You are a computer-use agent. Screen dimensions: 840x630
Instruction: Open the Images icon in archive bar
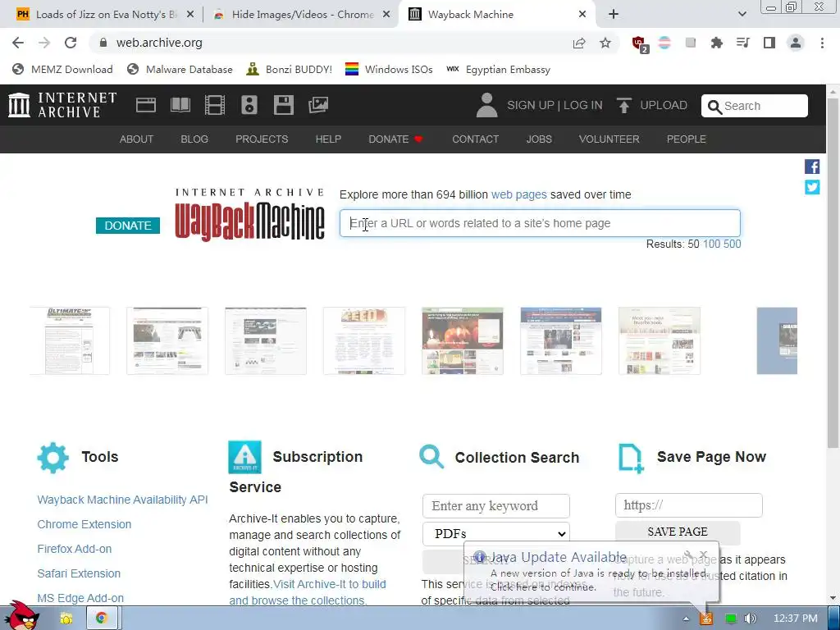(318, 105)
